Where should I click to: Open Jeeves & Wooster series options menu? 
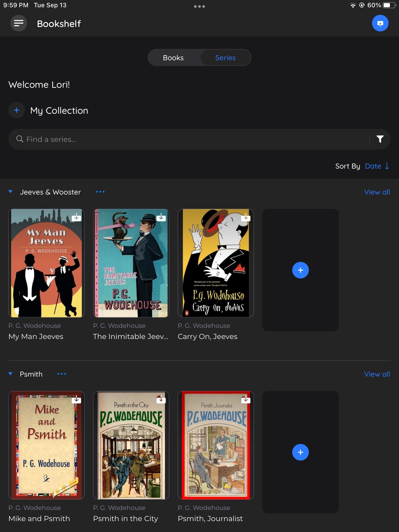point(100,192)
